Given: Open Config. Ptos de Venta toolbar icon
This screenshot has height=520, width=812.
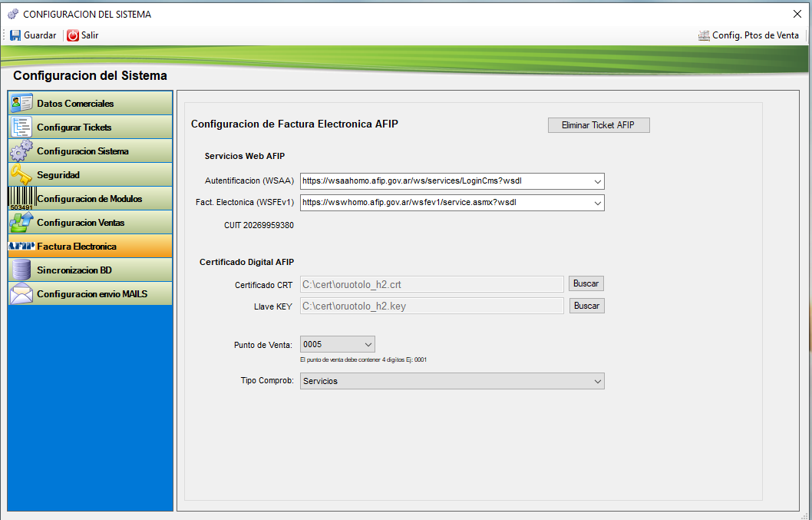Looking at the screenshot, I should pos(704,35).
